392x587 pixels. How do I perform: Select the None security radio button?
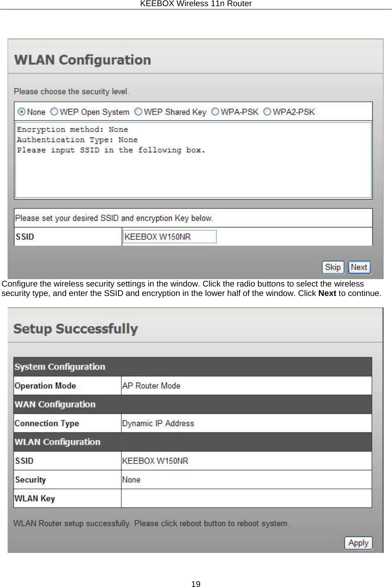(x=21, y=112)
